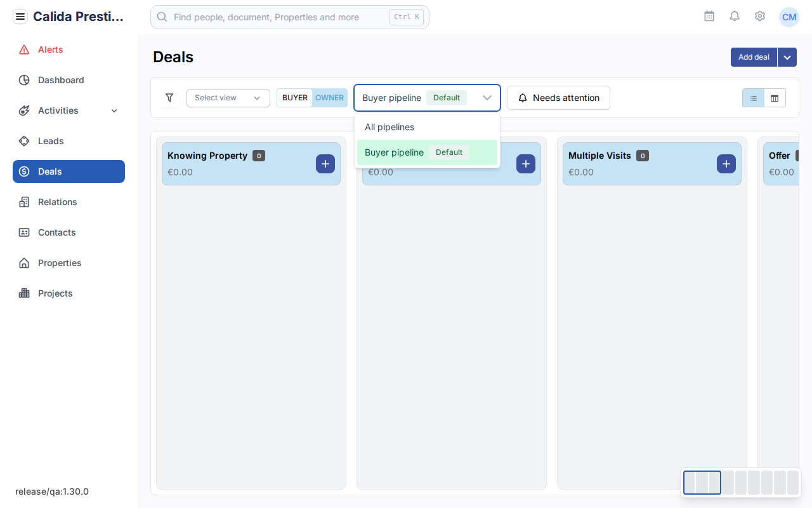
Task: Switch to list view layout
Action: (754, 98)
